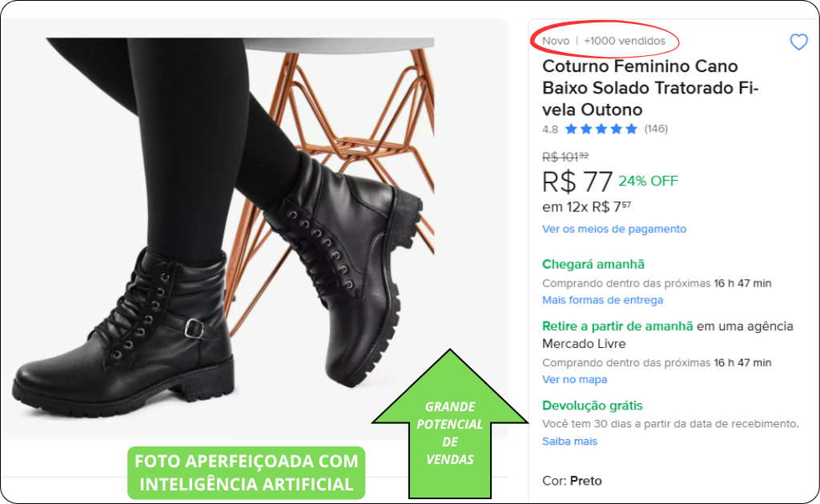Click the five-star rating icons

[601, 129]
